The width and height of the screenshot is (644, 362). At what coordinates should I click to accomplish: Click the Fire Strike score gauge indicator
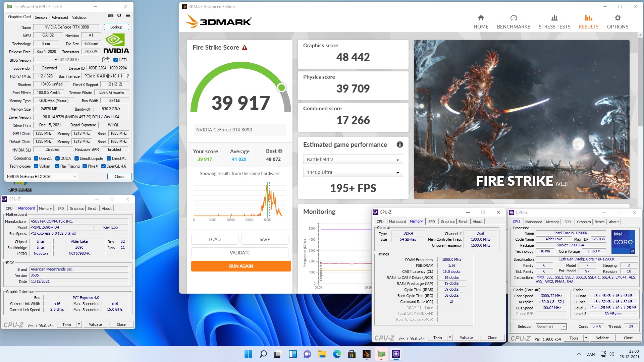281,88
